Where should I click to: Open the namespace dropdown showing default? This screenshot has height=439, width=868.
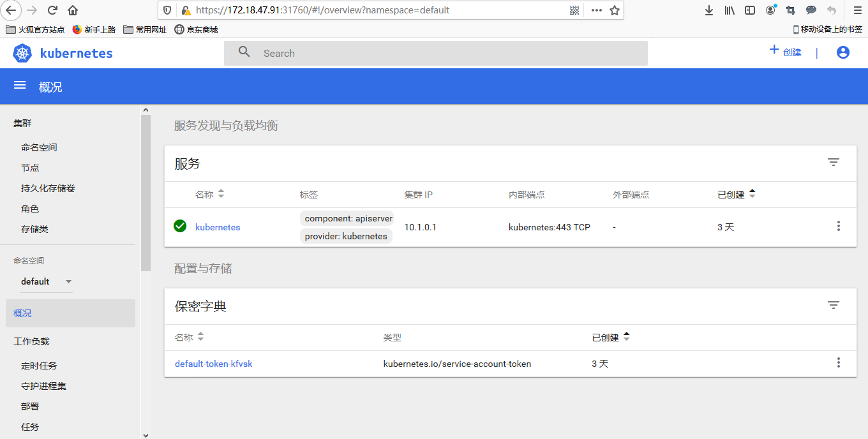pyautogui.click(x=46, y=281)
